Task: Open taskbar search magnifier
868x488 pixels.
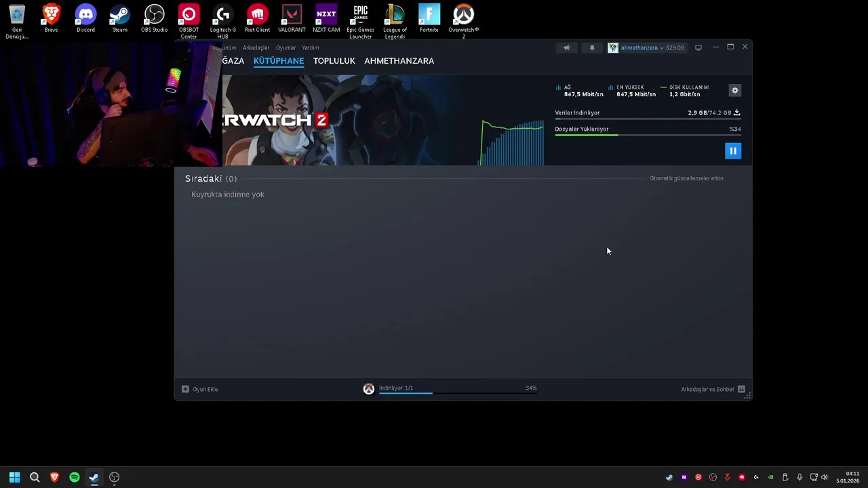Action: [x=35, y=477]
